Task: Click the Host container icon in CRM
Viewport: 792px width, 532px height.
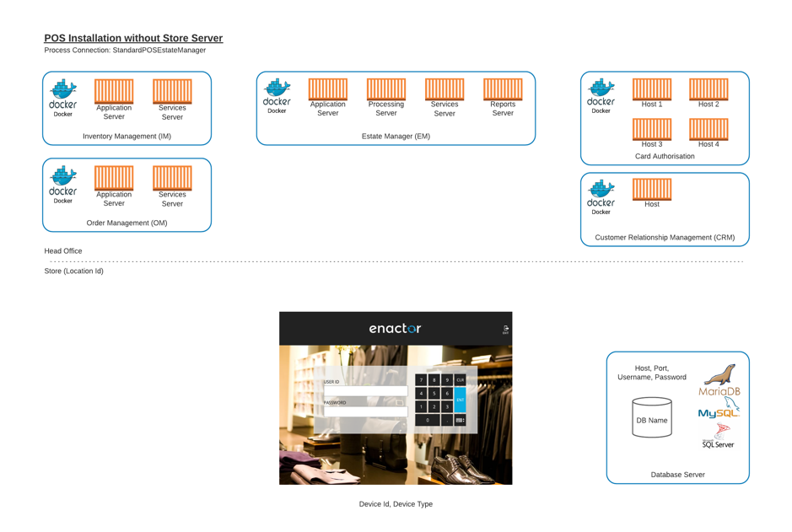Action: click(x=651, y=187)
